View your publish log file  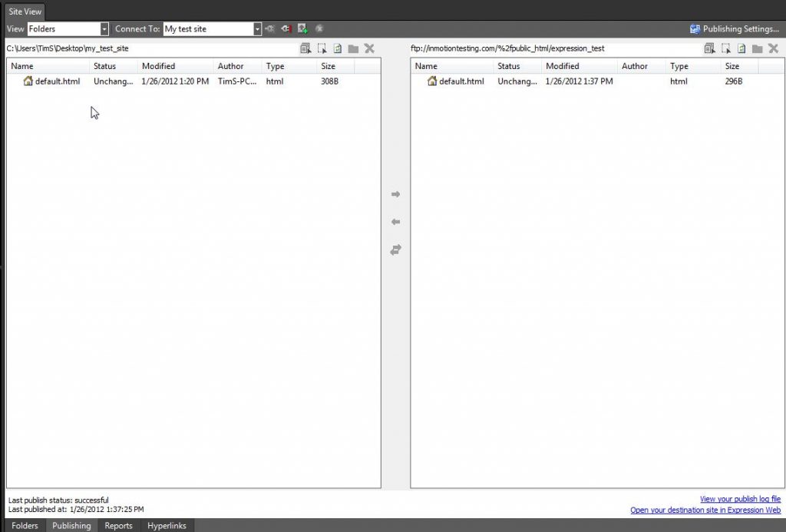740,499
